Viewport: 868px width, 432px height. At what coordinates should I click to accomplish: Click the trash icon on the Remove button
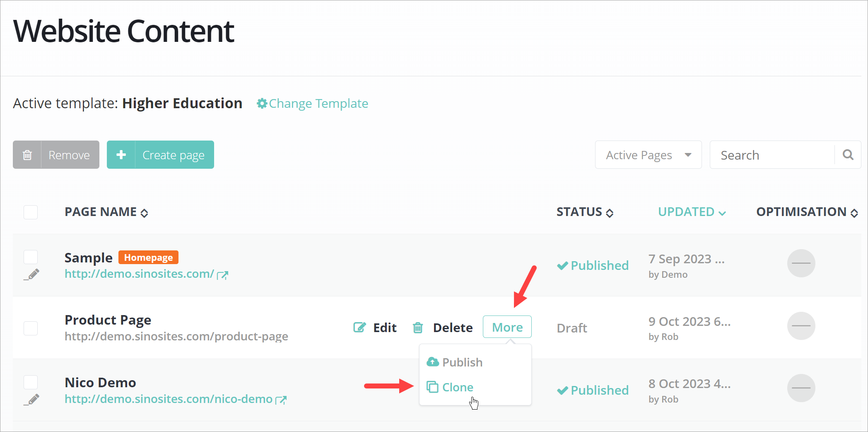(x=27, y=155)
